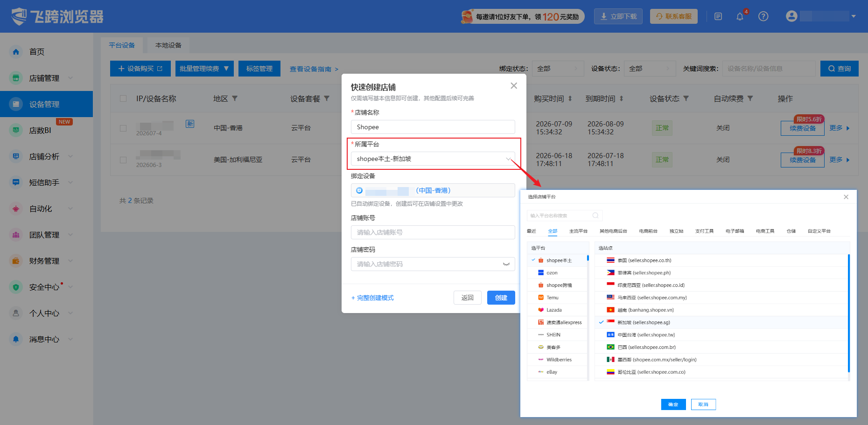The image size is (868, 425).
Task: Expand 店铺管理 submenu chevron
Action: click(70, 78)
